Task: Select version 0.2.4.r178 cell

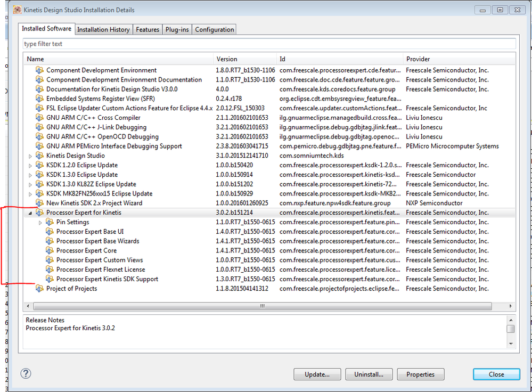Action: [228, 99]
